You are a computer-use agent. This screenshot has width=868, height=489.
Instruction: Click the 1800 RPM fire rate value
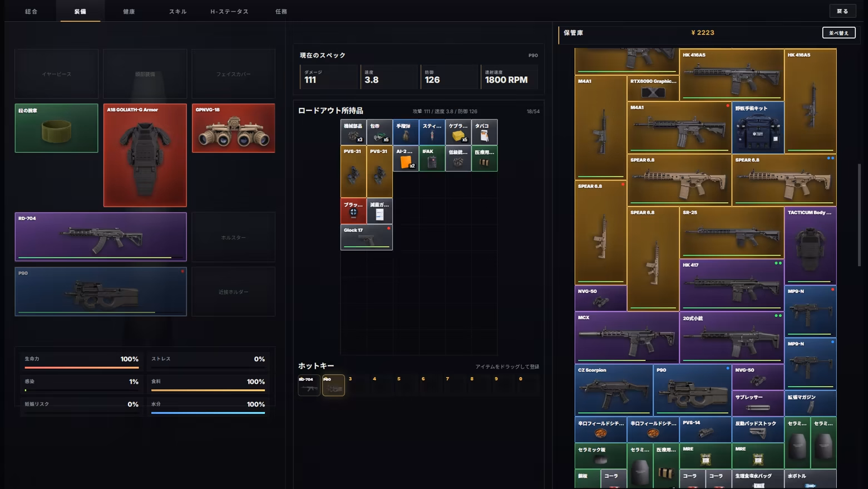[x=506, y=80]
